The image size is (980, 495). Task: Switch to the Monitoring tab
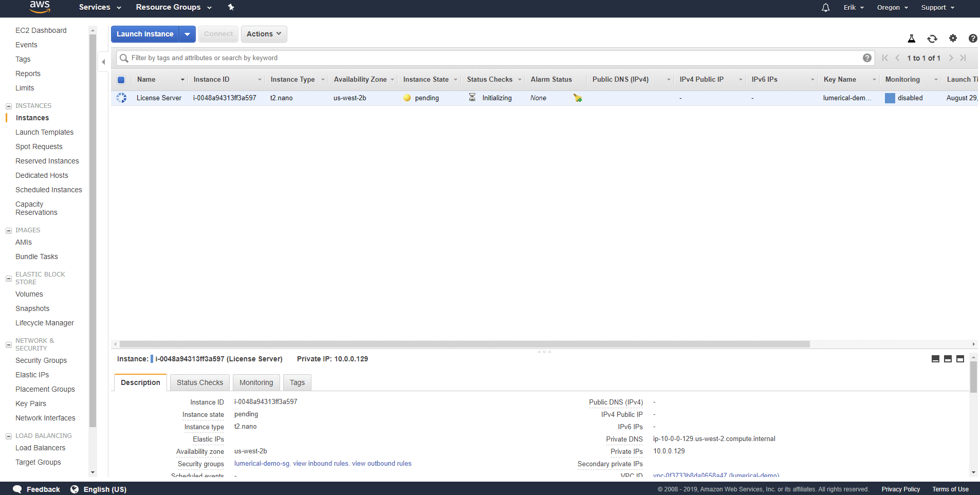(x=256, y=382)
